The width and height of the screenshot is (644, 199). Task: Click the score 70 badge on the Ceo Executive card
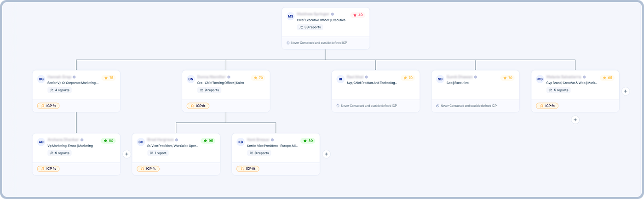tap(508, 78)
